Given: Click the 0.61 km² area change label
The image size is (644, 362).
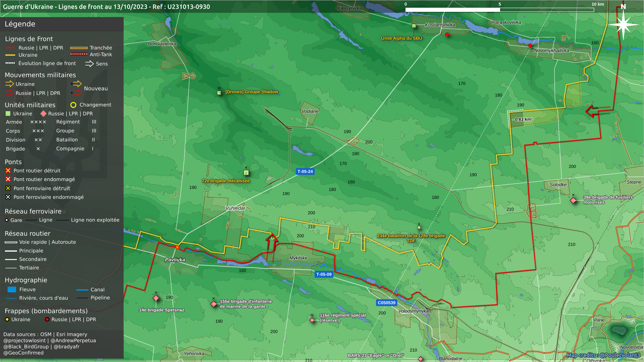Looking at the screenshot, I should point(523,119).
